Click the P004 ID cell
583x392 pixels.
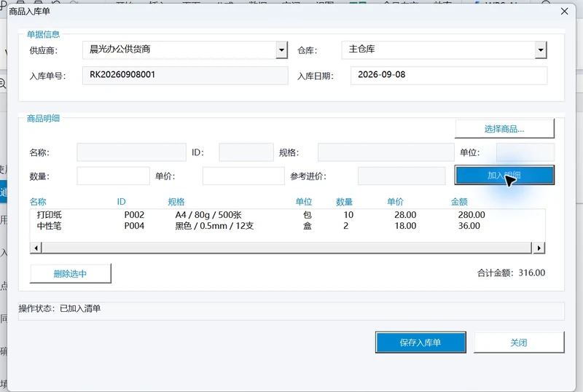click(x=134, y=226)
